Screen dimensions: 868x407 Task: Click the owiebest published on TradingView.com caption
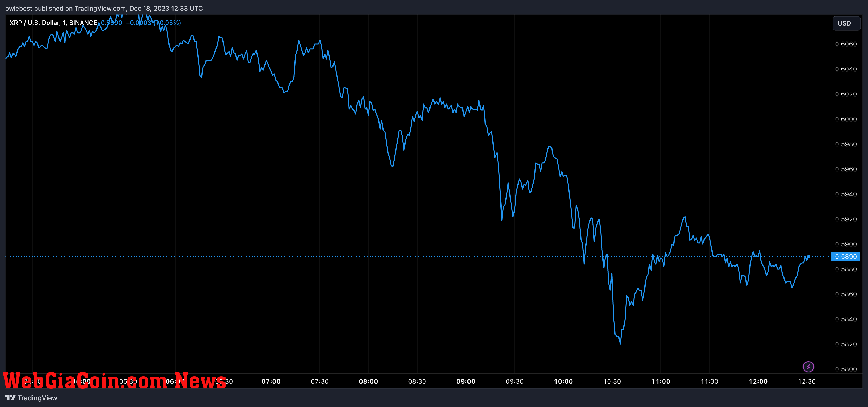click(104, 8)
